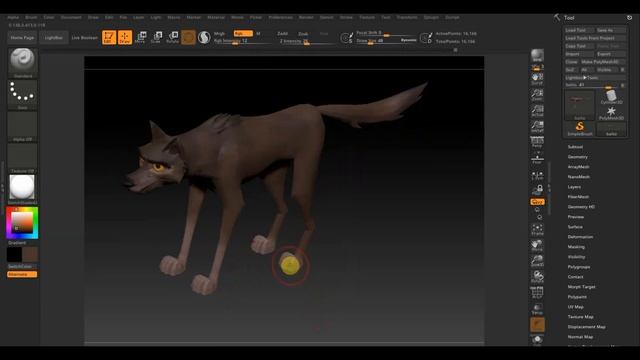Toggle the lock rotation icon
This screenshot has height=360, width=640.
click(x=537, y=190)
